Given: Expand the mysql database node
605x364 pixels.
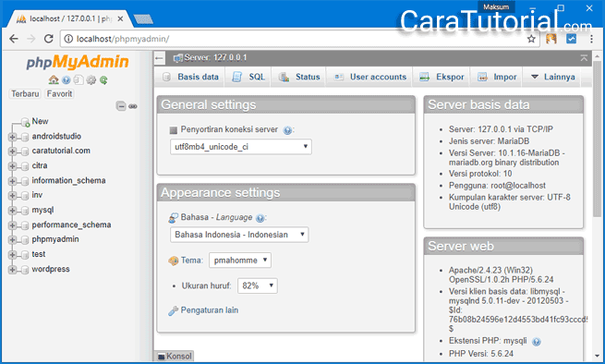Looking at the screenshot, I should [12, 211].
